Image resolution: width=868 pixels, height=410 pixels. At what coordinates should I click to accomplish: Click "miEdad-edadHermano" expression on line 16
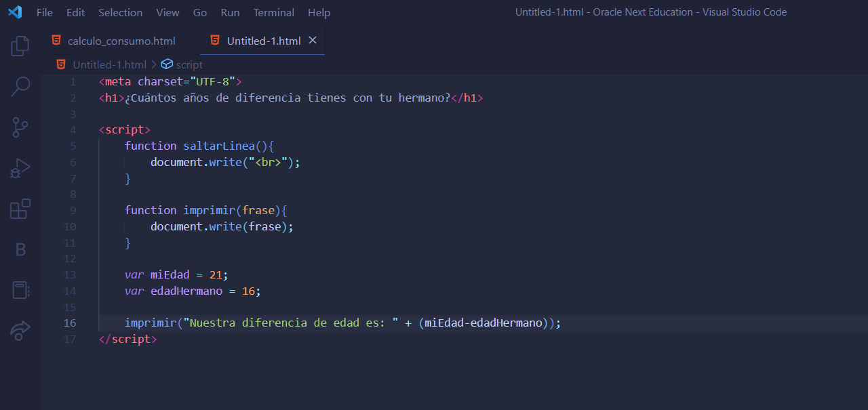[x=484, y=323]
